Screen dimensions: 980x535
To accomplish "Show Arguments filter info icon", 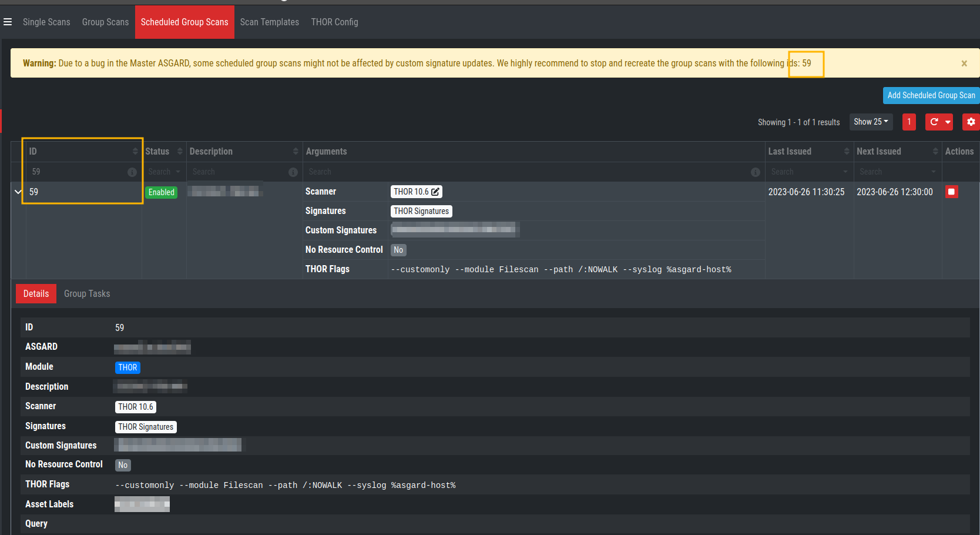I will tap(756, 172).
